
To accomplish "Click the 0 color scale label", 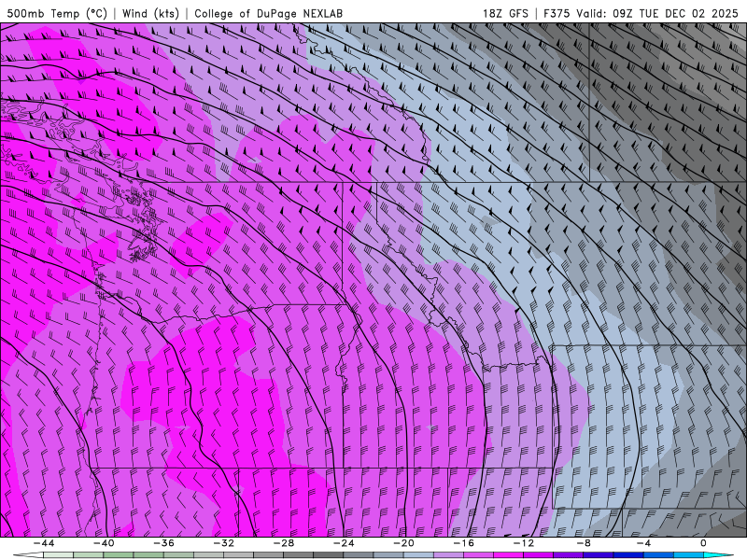I will [x=703, y=543].
